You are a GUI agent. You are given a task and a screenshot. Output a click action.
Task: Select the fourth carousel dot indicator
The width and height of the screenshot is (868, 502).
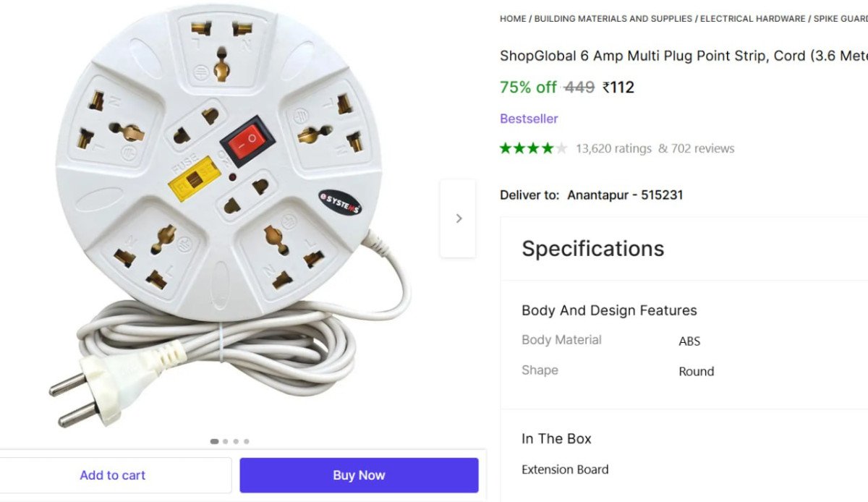click(x=247, y=441)
